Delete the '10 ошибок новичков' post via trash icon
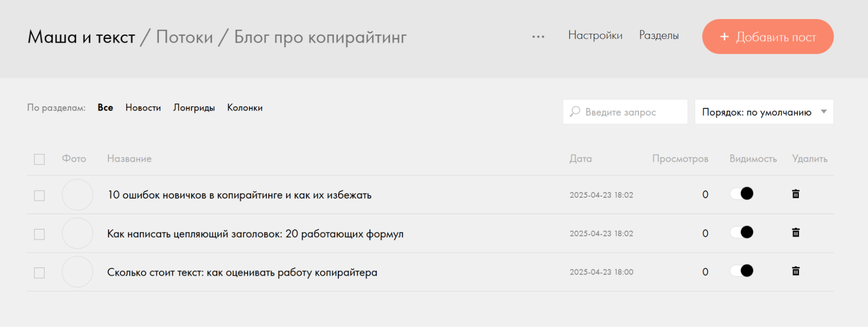Viewport: 868px width, 327px height. point(795,194)
